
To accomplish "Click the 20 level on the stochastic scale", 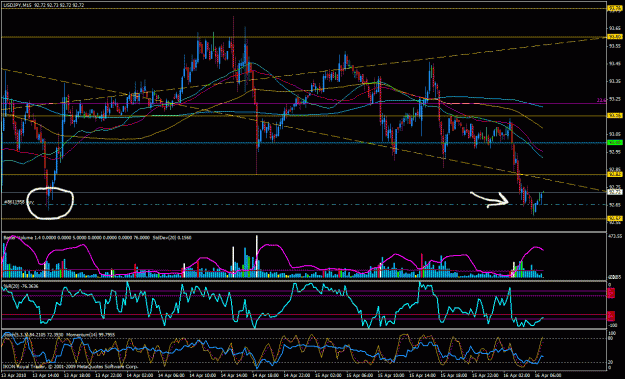I will pos(609,362).
